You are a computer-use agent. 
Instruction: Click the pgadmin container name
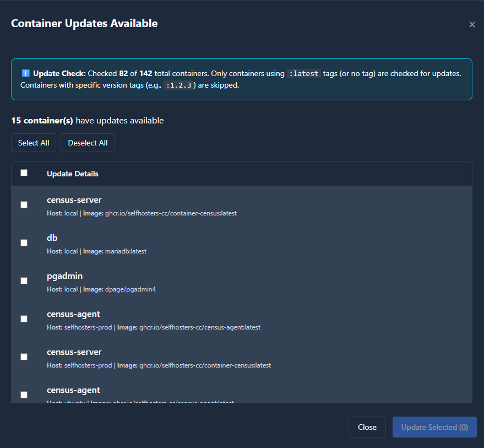[64, 276]
